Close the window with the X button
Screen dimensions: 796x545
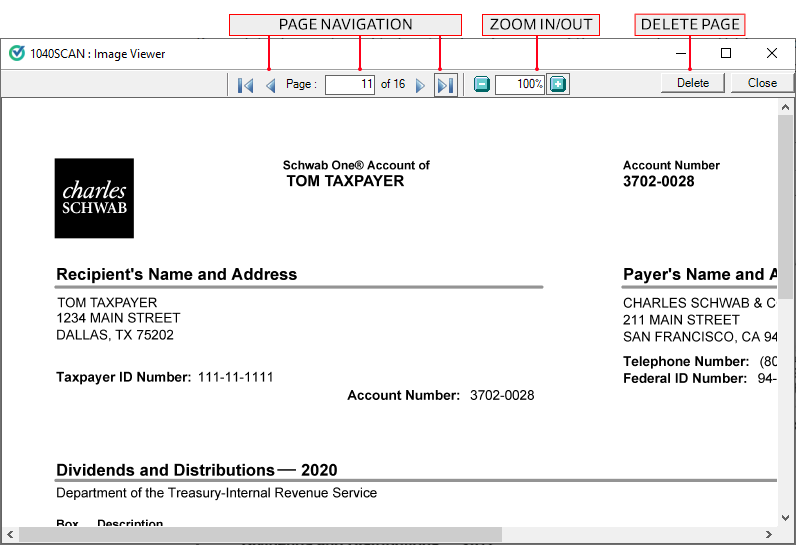pyautogui.click(x=771, y=53)
